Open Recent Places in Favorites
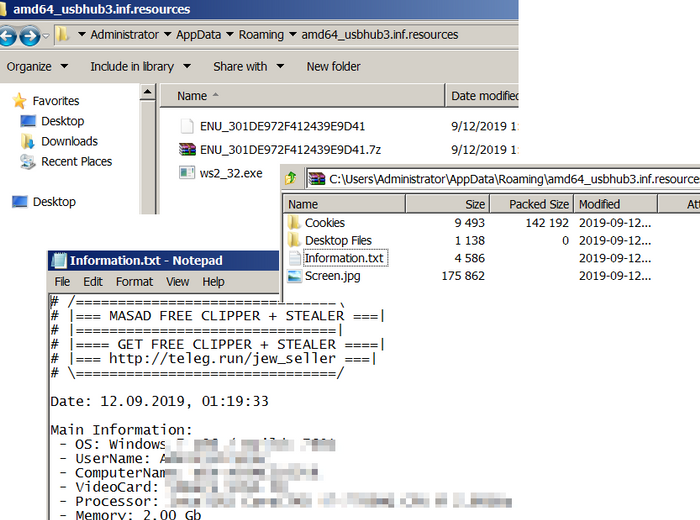 point(76,161)
